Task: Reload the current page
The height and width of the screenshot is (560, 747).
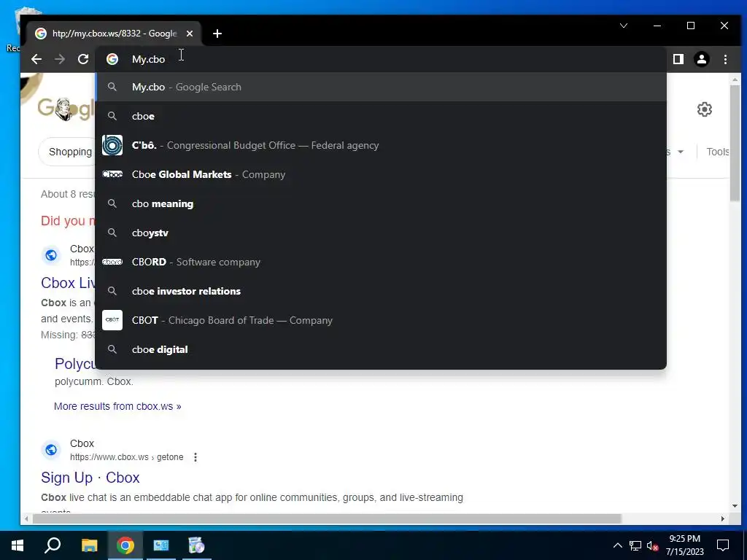Action: click(x=83, y=59)
